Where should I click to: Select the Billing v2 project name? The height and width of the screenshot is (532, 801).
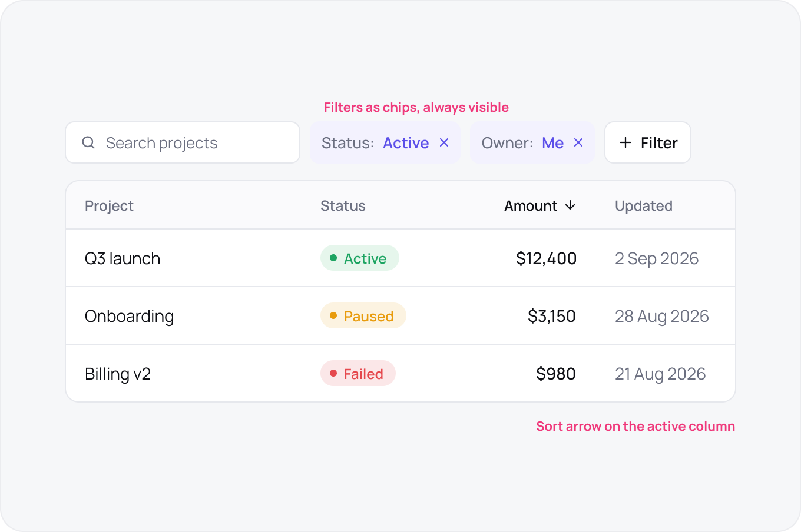pos(118,374)
